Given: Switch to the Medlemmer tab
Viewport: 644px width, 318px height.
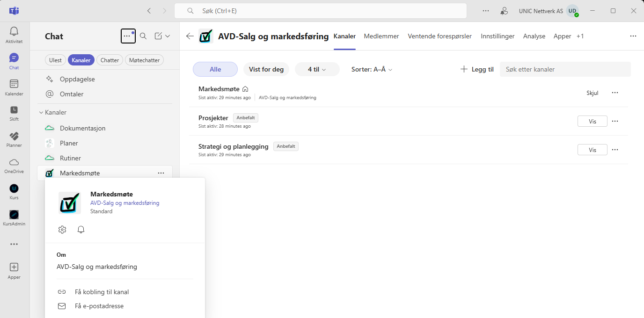Looking at the screenshot, I should (x=381, y=36).
